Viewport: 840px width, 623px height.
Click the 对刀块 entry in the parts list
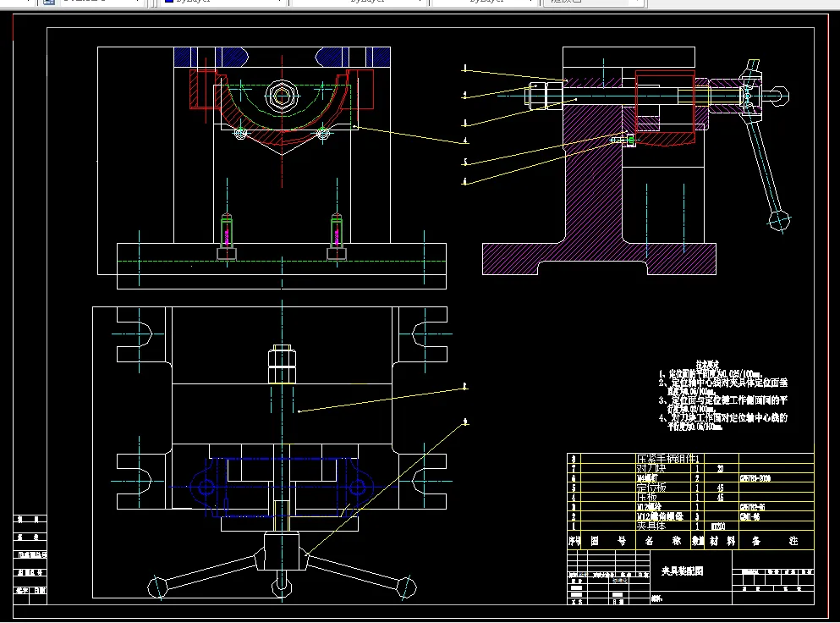click(652, 469)
